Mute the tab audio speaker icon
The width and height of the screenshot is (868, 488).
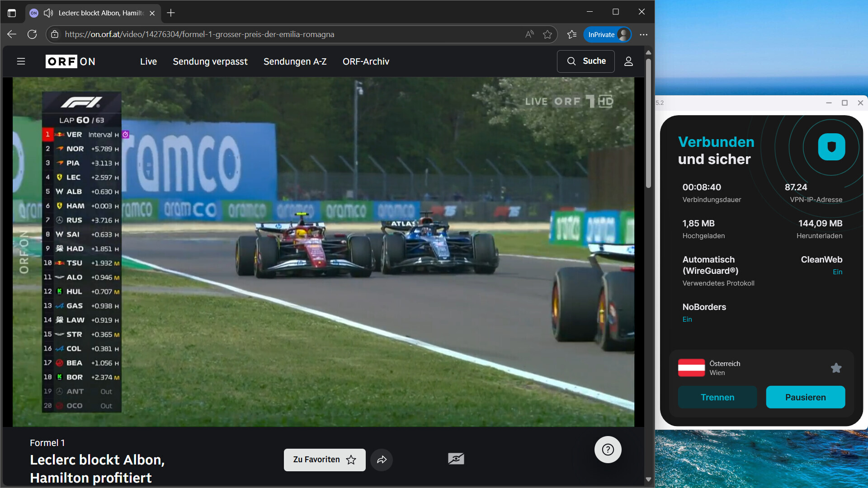(48, 13)
